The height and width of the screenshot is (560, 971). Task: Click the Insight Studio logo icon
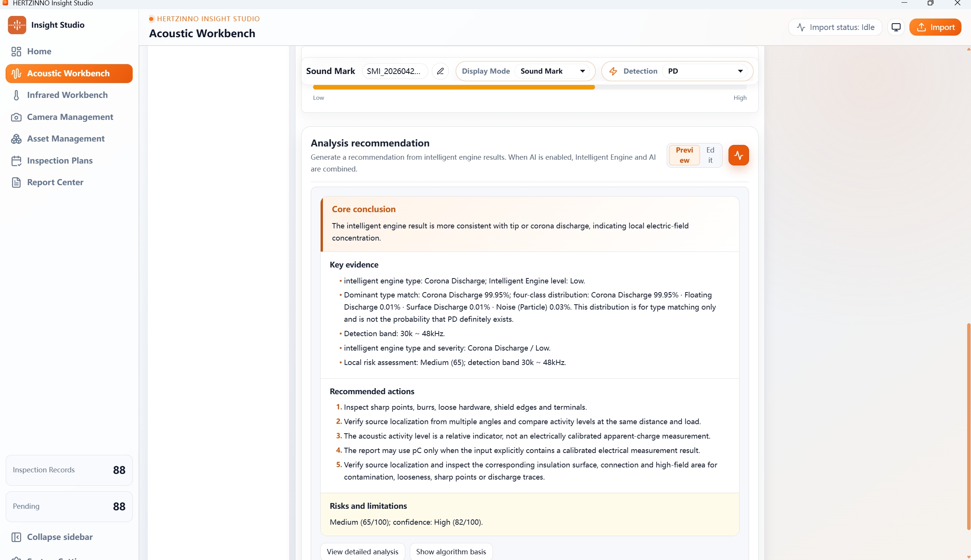pos(17,25)
